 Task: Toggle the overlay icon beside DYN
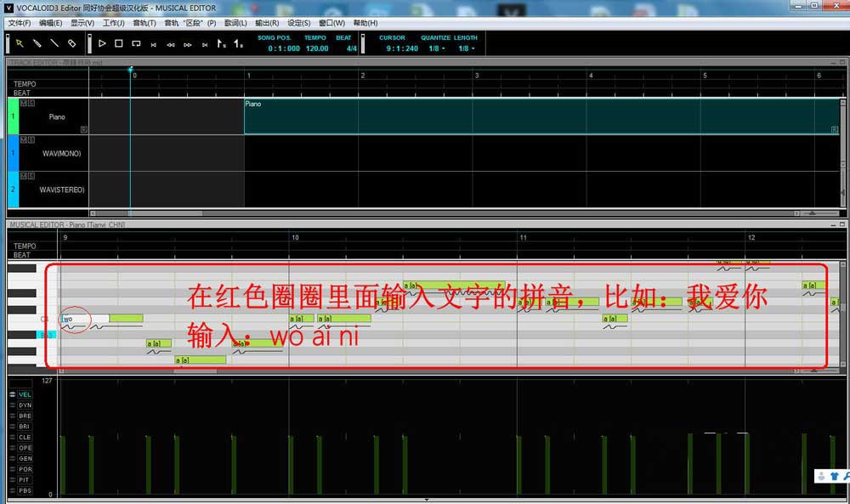(x=13, y=405)
